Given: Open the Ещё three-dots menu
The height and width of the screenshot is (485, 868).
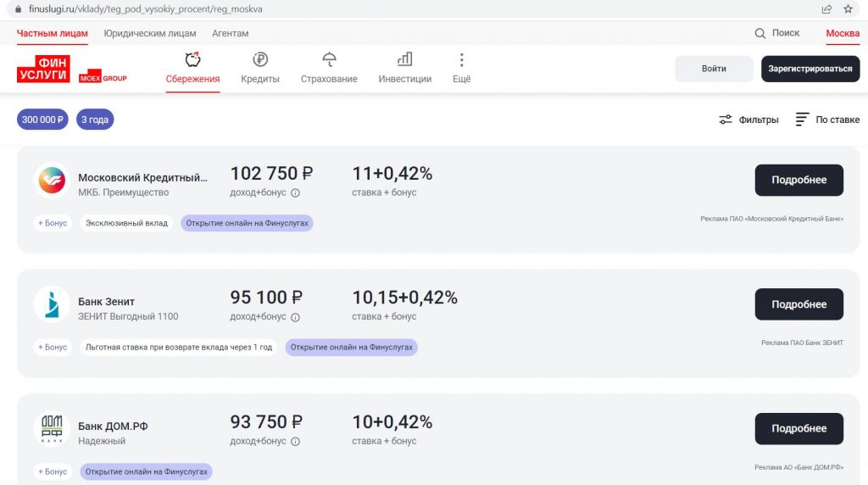Looking at the screenshot, I should (462, 68).
